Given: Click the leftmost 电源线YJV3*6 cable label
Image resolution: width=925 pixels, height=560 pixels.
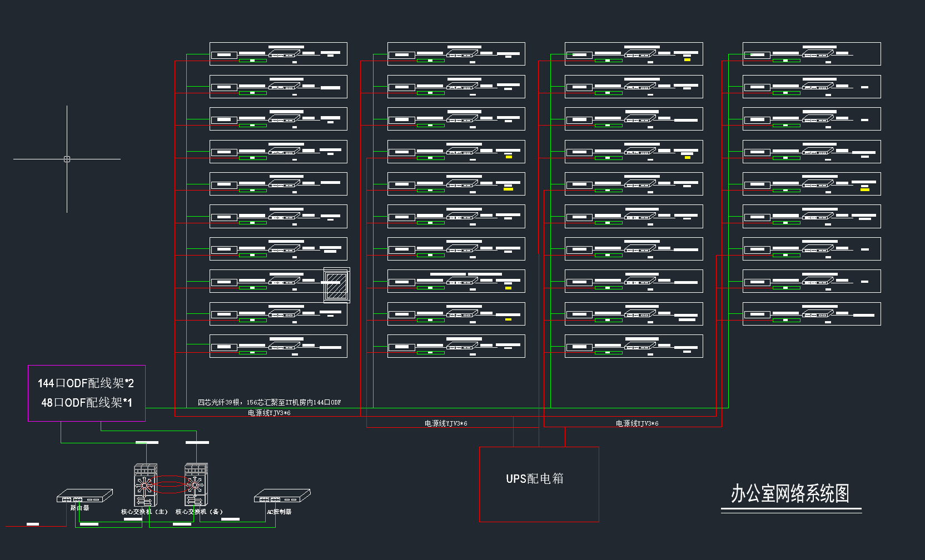Looking at the screenshot, I should pos(269,413).
